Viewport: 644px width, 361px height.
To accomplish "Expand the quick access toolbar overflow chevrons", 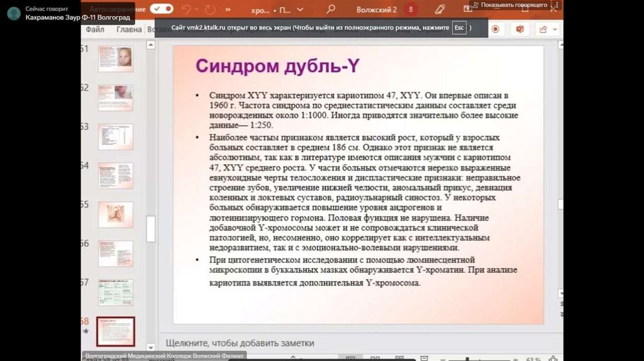I will pos(230,9).
